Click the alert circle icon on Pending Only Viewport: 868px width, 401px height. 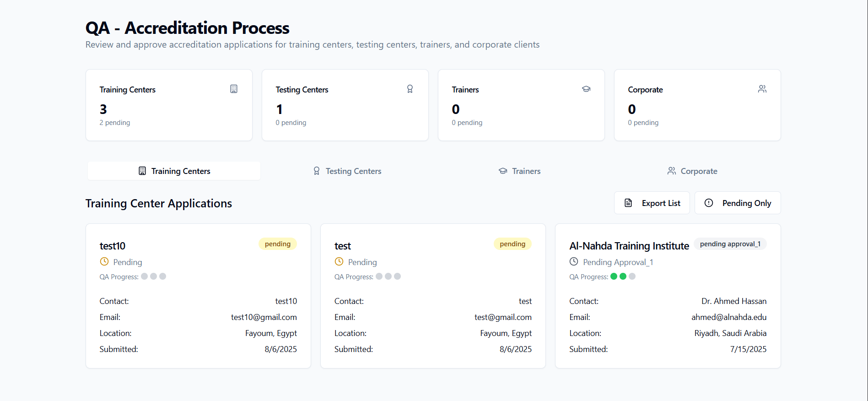(708, 203)
